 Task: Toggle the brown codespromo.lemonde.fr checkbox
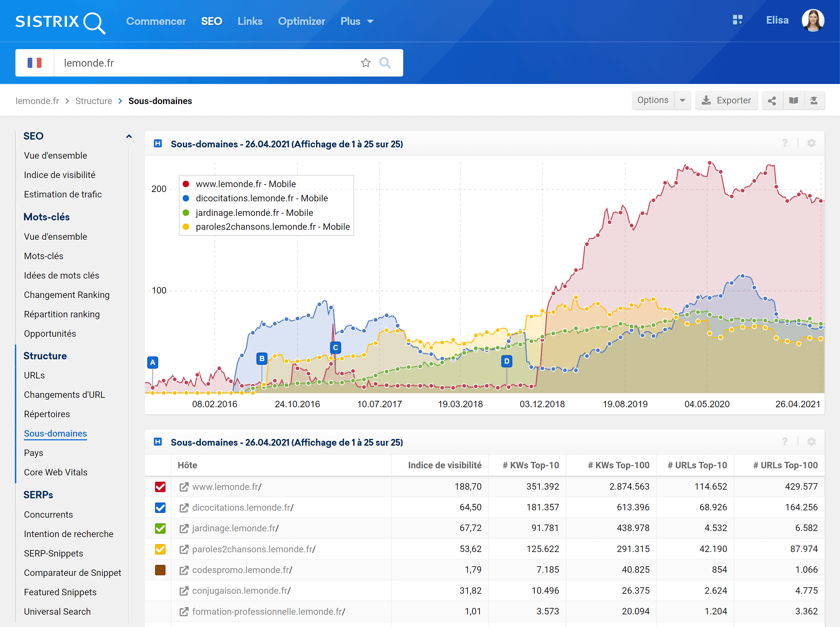coord(160,570)
